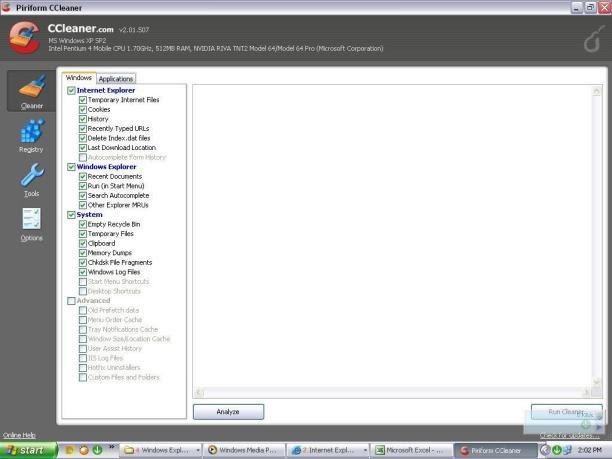This screenshot has width=612, height=459.
Task: Click the orange Quick Launch icon
Action: (84, 450)
